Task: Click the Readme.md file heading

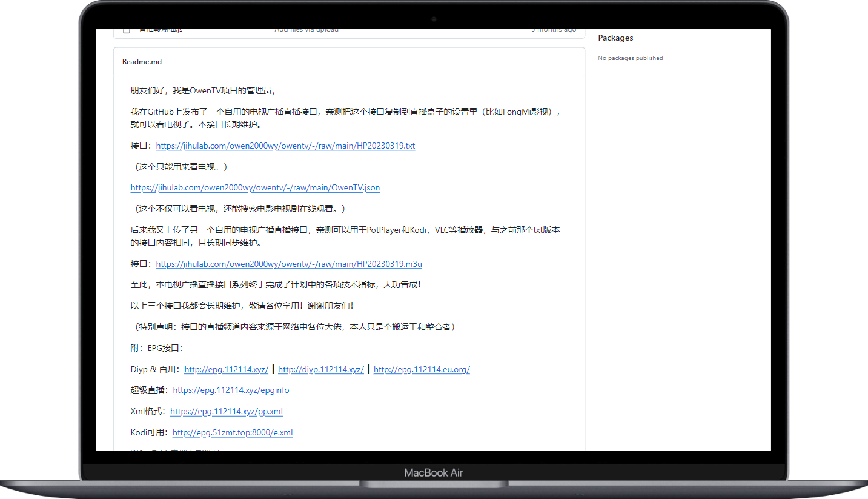Action: click(x=142, y=61)
